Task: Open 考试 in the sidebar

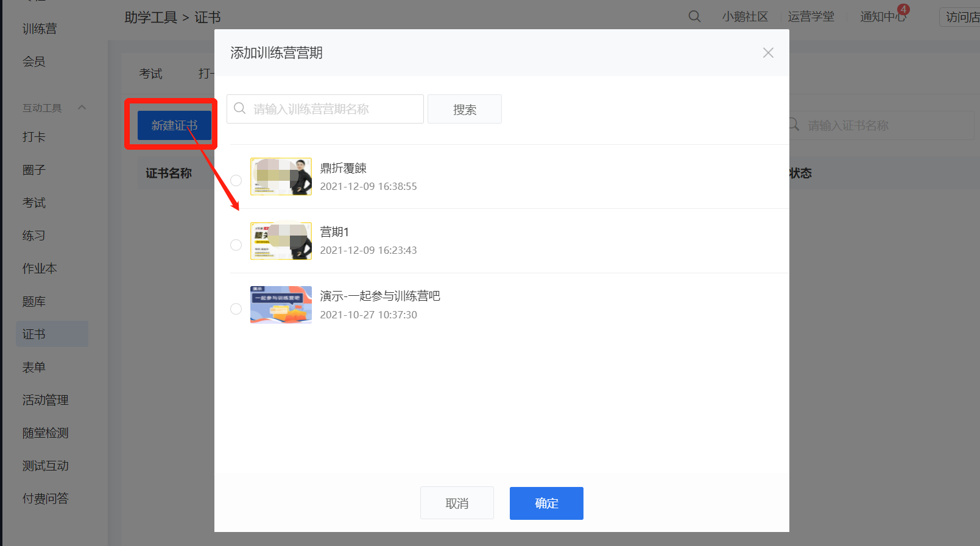Action: tap(34, 203)
